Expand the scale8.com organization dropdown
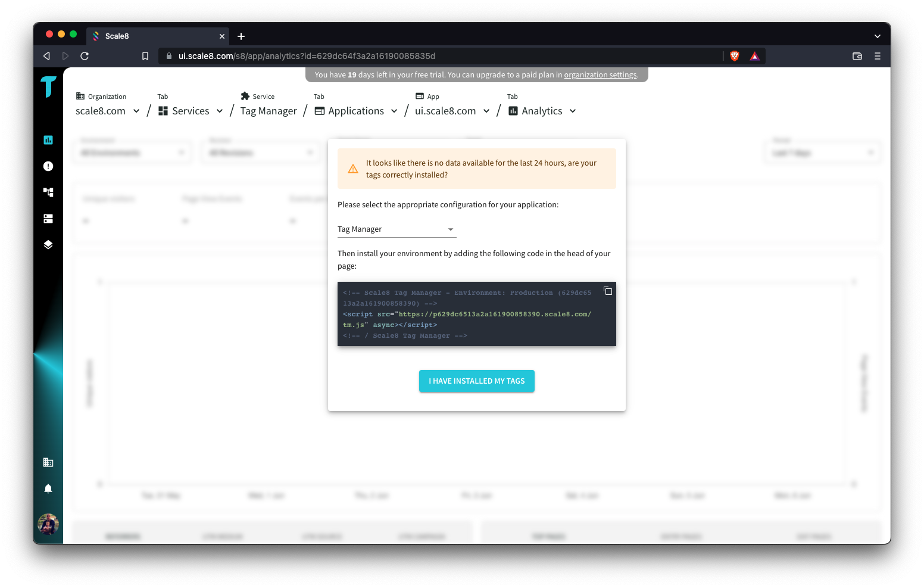 (x=136, y=111)
